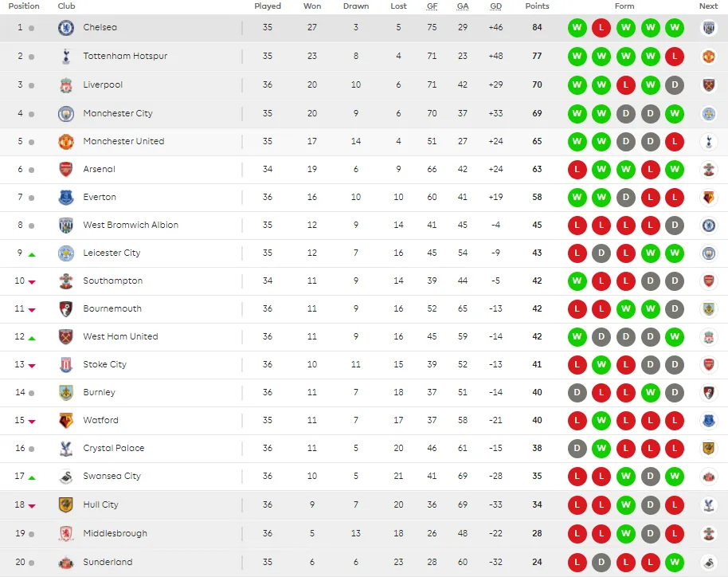This screenshot has height=577, width=728.
Task: Open the Manchester City club link
Action: point(118,113)
